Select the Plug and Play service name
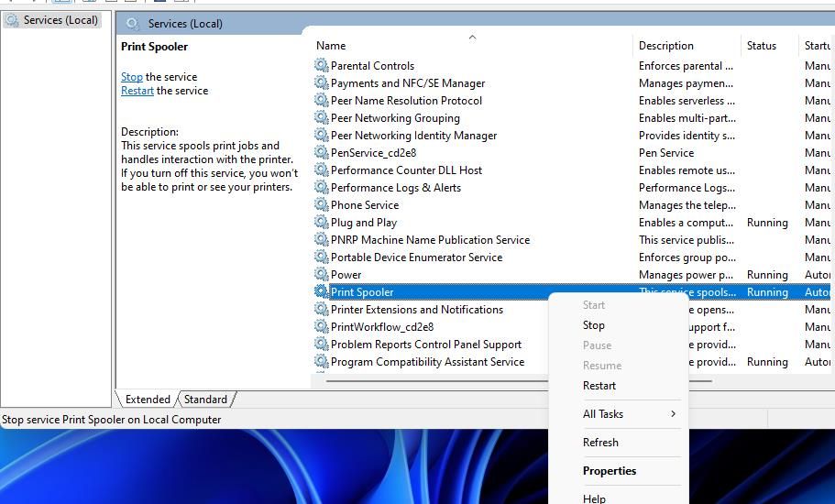 (364, 223)
